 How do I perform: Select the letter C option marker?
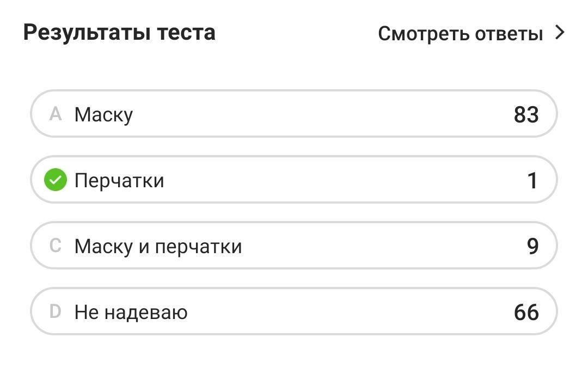[x=55, y=246]
